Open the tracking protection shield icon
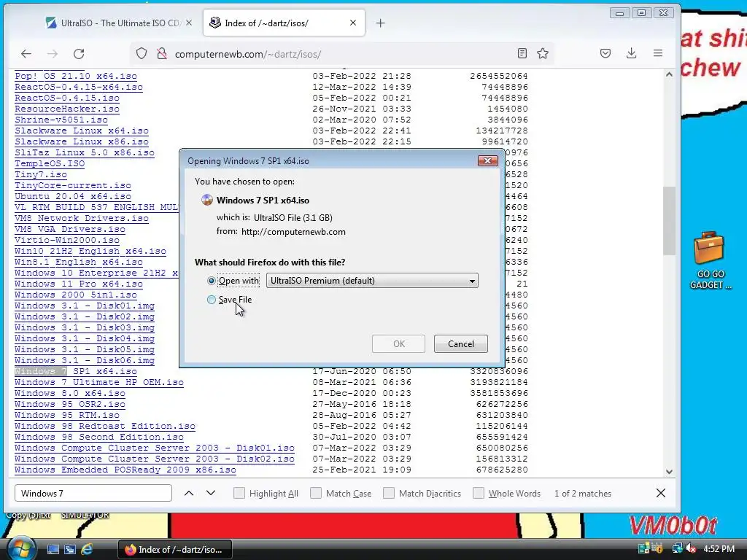Viewport: 747px width, 560px height. coord(142,54)
